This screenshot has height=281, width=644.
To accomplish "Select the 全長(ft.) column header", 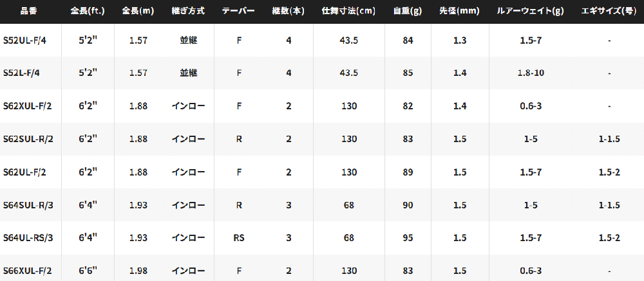I will coord(88,12).
